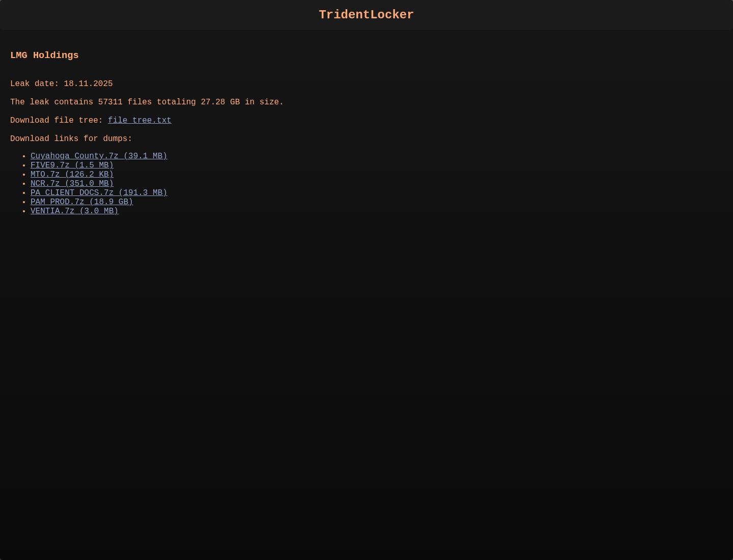Click the text about 57311 files totaling 27.28 GB

tap(147, 102)
